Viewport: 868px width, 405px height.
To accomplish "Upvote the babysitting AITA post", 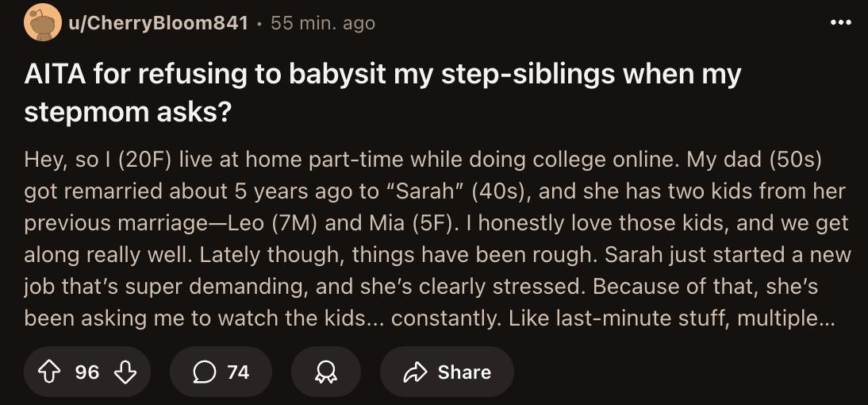I will point(50,372).
